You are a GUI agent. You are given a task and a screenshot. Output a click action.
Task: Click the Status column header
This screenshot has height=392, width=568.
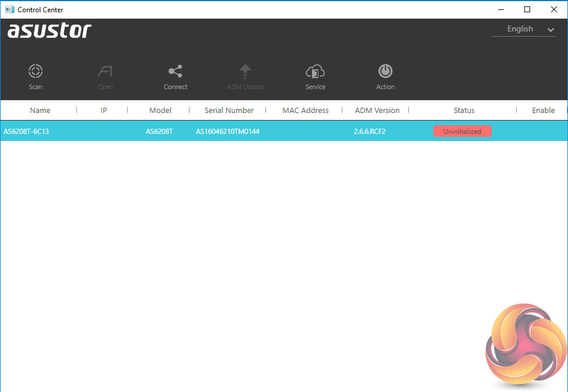(464, 111)
